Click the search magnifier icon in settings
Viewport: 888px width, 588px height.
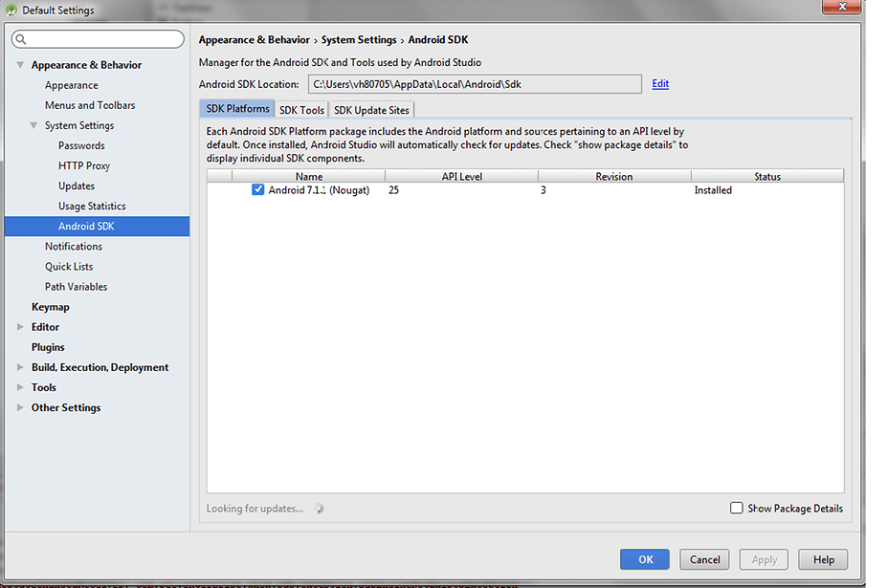coord(21,39)
